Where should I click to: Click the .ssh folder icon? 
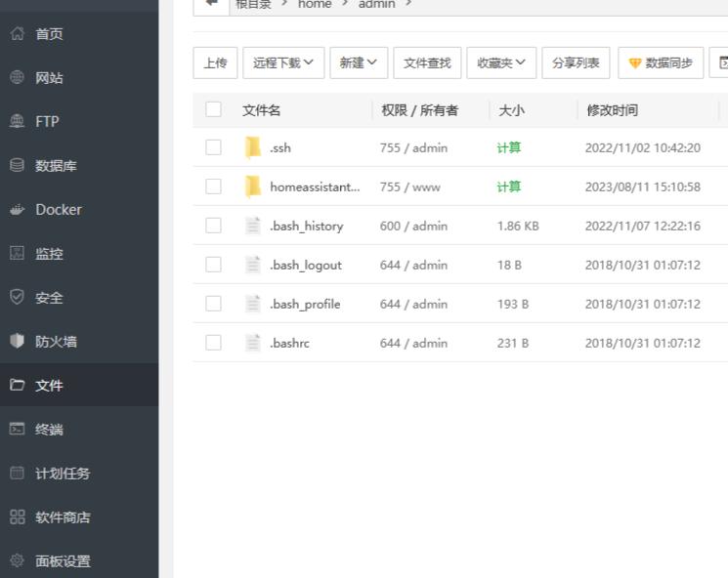pyautogui.click(x=253, y=147)
